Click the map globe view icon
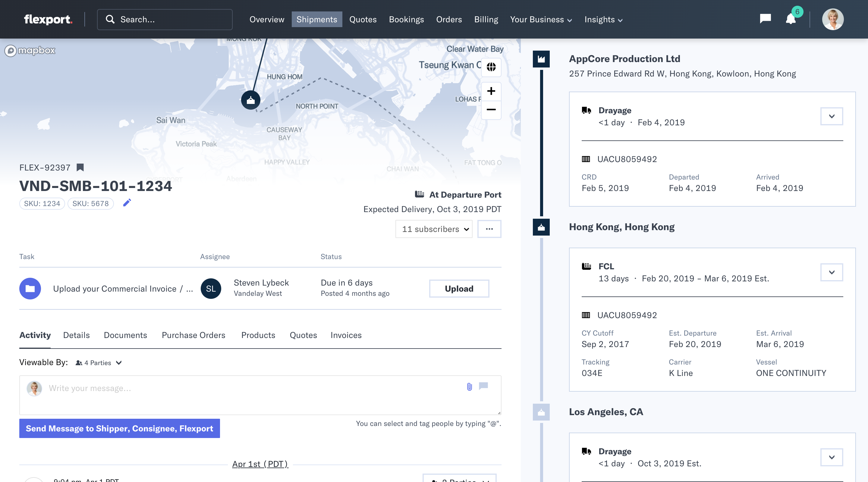 (x=491, y=67)
